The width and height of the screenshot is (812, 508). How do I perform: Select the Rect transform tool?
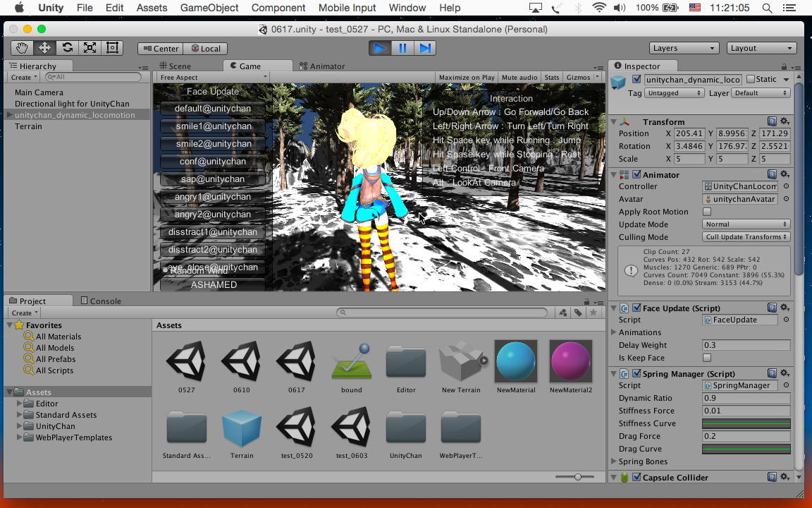coord(112,48)
